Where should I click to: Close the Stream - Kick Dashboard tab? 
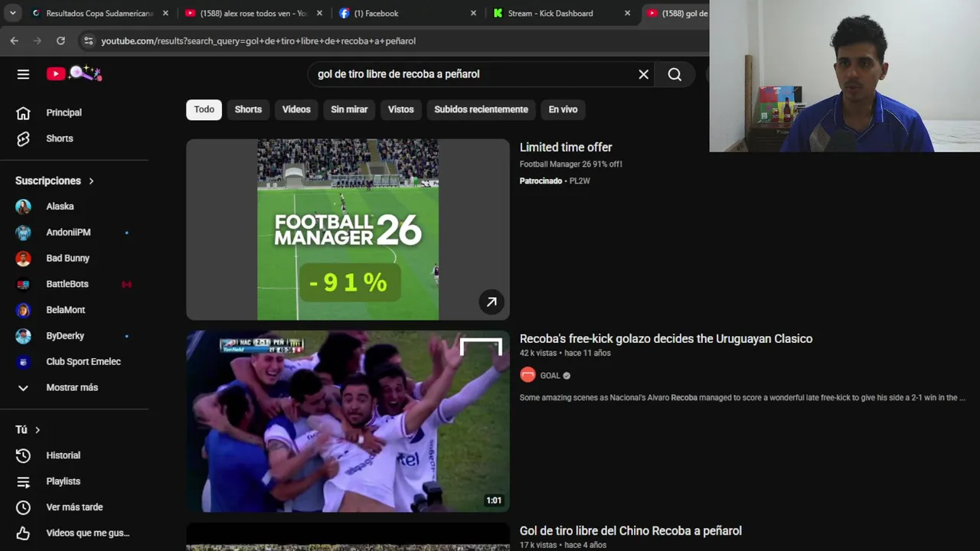click(x=627, y=13)
